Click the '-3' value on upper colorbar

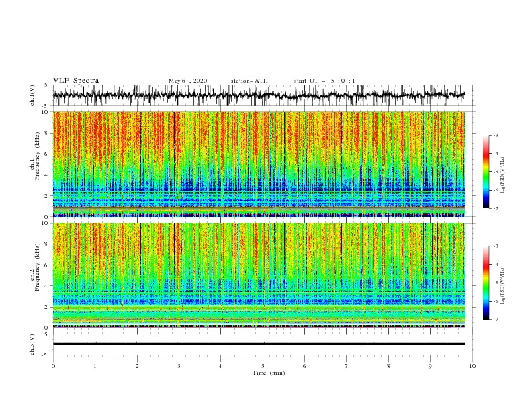click(x=496, y=135)
